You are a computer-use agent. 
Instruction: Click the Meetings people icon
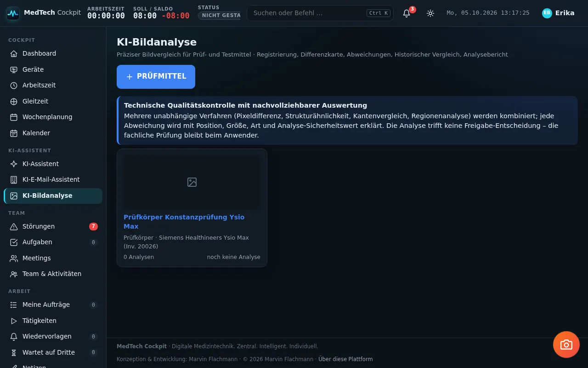14,258
